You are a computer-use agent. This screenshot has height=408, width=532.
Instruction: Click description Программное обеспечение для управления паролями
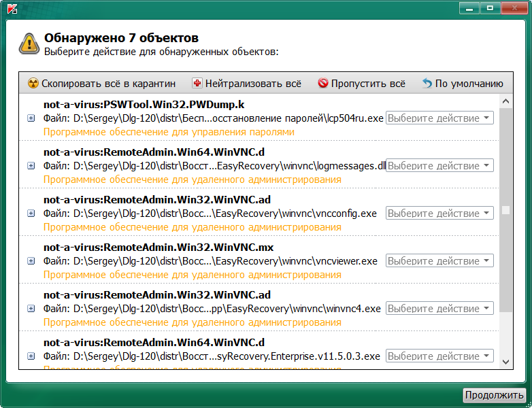169,132
